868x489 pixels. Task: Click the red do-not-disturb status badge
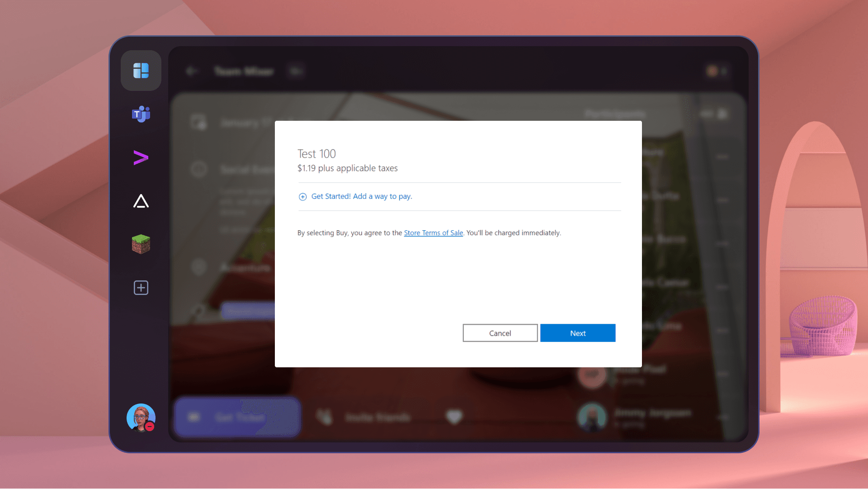[150, 427]
